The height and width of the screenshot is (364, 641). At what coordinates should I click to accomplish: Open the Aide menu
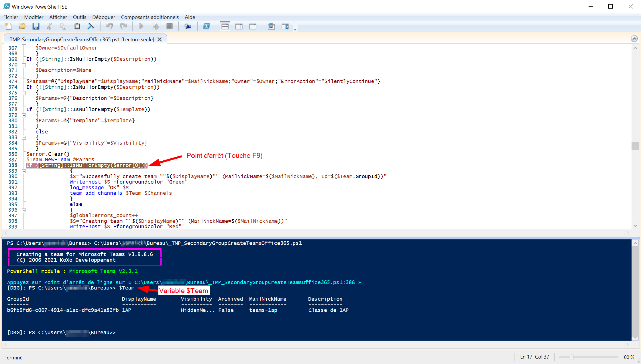point(190,17)
